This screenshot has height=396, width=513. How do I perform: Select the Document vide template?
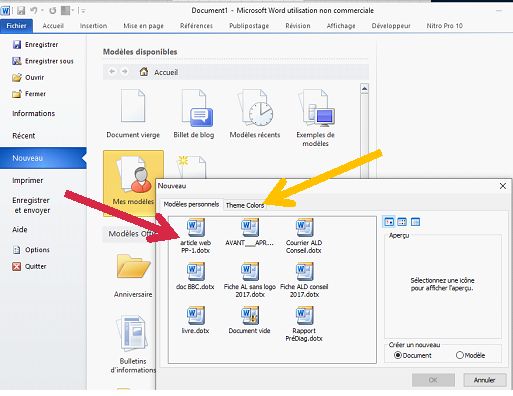tap(249, 320)
